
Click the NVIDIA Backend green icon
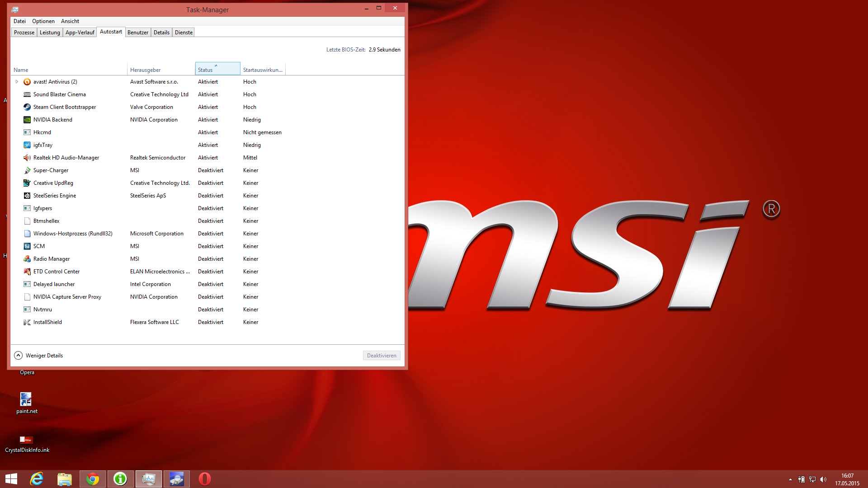tap(27, 120)
